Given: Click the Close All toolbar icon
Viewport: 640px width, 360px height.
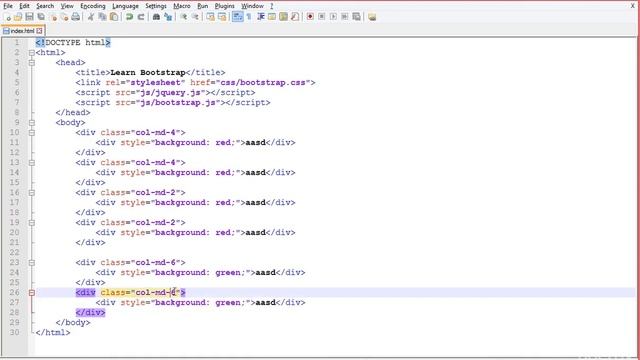Looking at the screenshot, I should pyautogui.click(x=64, y=17).
